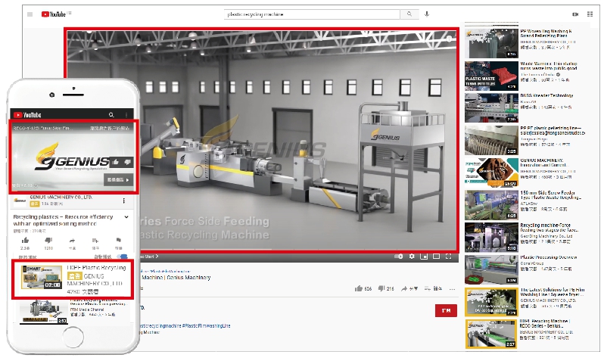Click the create video camera icon
604x364 pixels.
(x=575, y=14)
